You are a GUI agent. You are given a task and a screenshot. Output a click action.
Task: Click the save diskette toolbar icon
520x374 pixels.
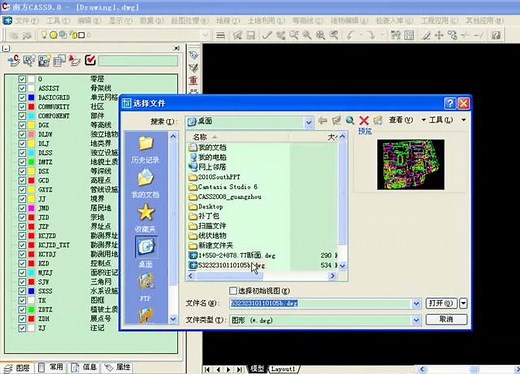251,35
